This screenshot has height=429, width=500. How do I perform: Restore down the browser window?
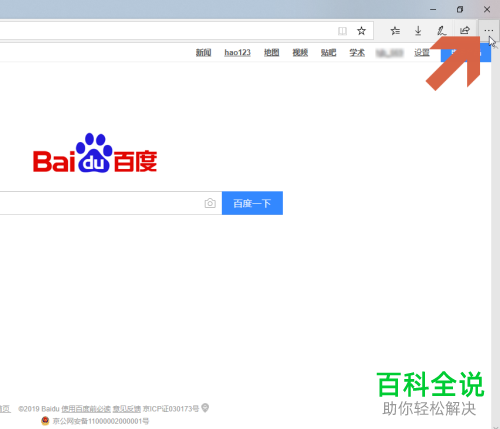(x=460, y=9)
